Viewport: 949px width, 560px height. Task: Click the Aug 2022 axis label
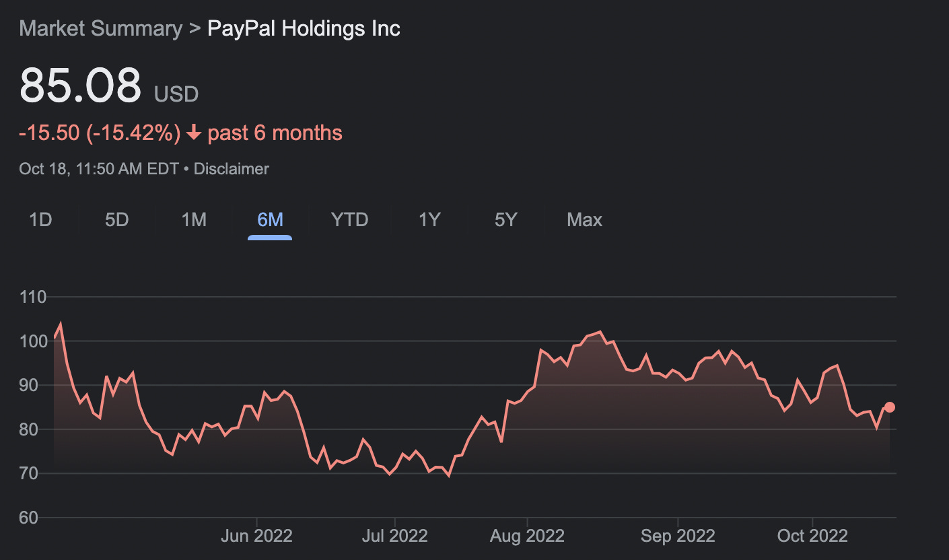pyautogui.click(x=527, y=536)
